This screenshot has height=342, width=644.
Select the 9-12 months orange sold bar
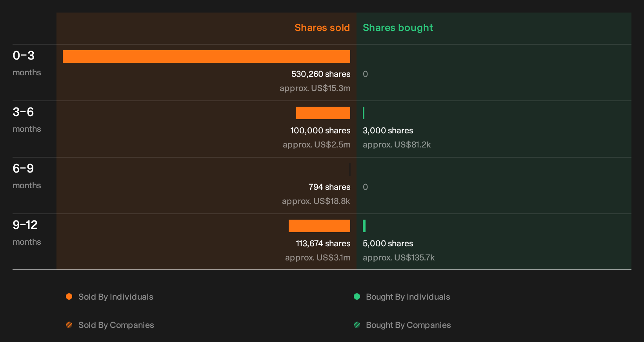pyautogui.click(x=319, y=226)
